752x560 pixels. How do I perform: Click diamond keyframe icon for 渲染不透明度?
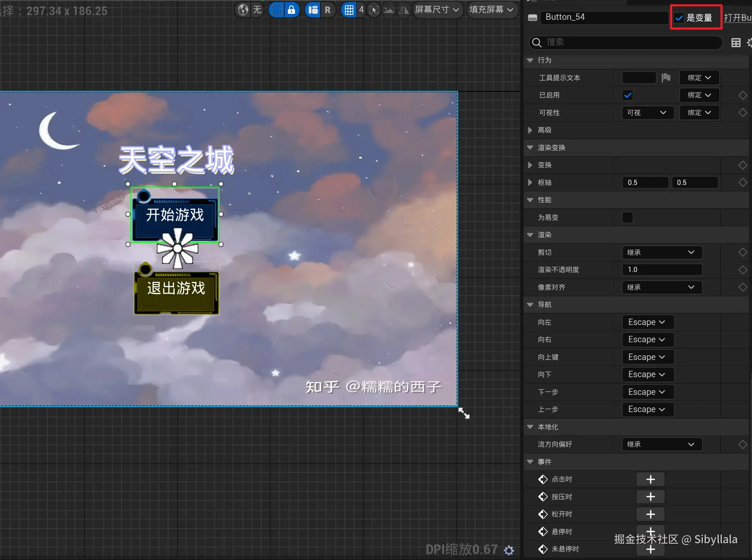point(743,270)
